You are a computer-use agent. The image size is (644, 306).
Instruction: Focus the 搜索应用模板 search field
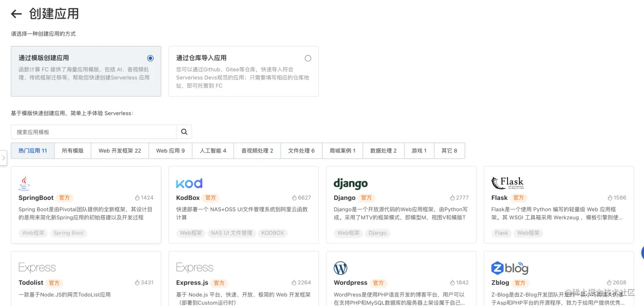point(94,132)
